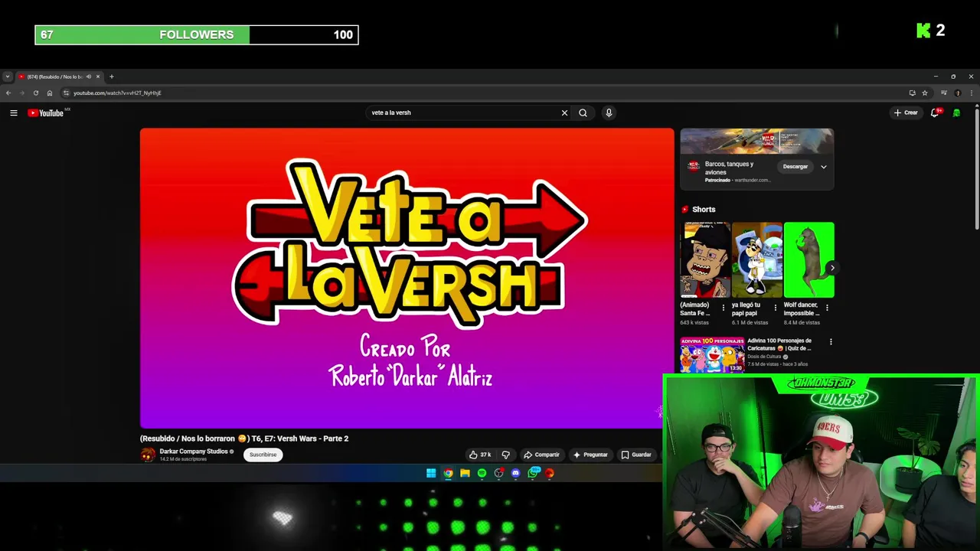Screen dimensions: 980x551
Task: Open options for 'ya llegó tu papi' short
Action: (775, 308)
